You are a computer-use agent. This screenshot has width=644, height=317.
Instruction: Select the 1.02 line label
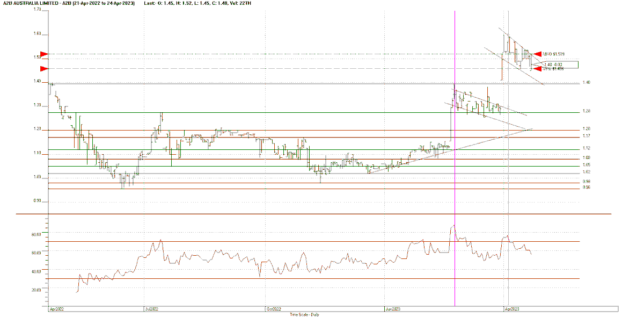pyautogui.click(x=587, y=172)
